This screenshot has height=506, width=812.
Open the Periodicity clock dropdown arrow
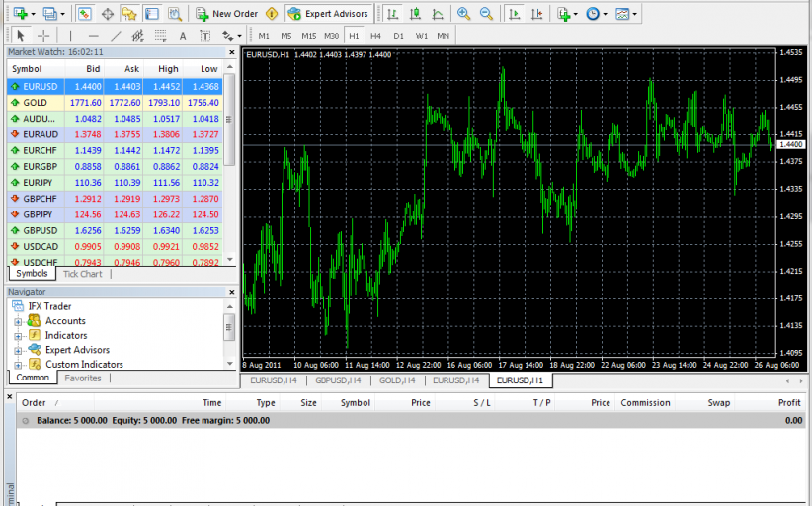605,15
